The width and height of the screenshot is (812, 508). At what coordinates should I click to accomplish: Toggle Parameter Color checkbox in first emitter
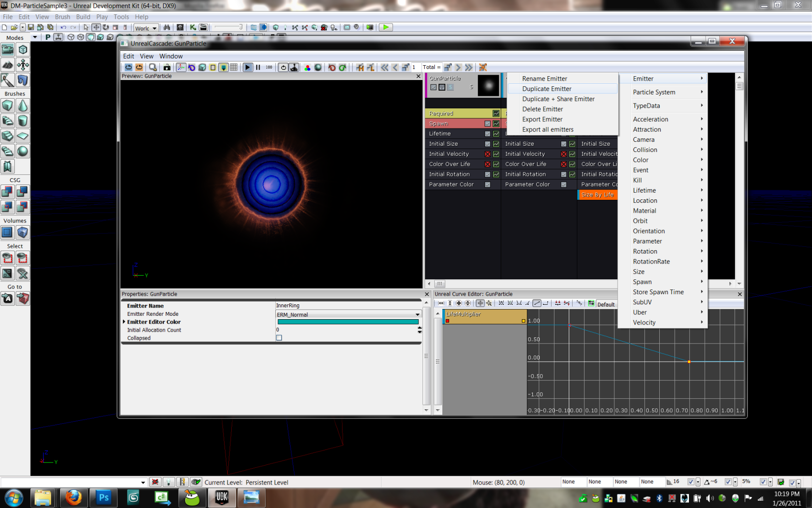point(487,185)
